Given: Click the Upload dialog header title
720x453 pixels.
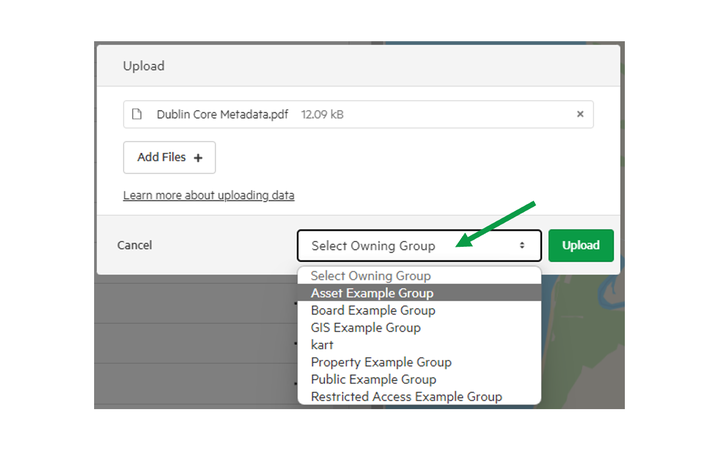Looking at the screenshot, I should click(x=144, y=66).
